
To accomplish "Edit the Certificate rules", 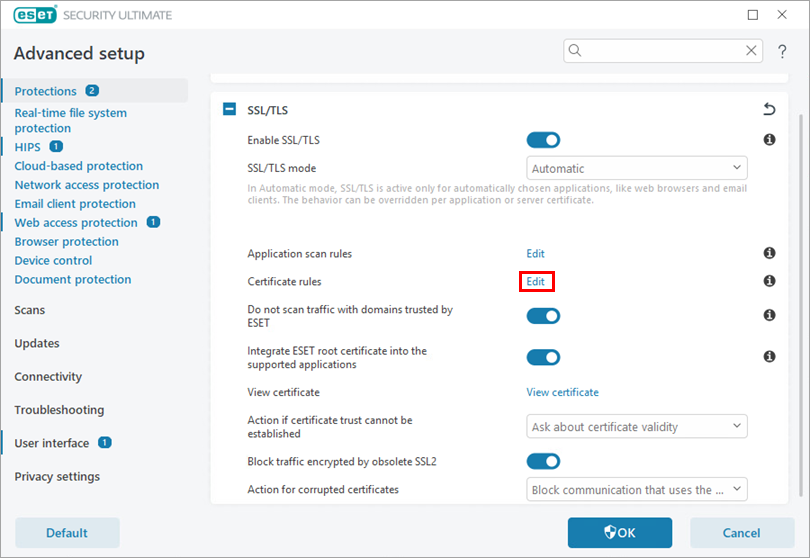I will coord(536,282).
